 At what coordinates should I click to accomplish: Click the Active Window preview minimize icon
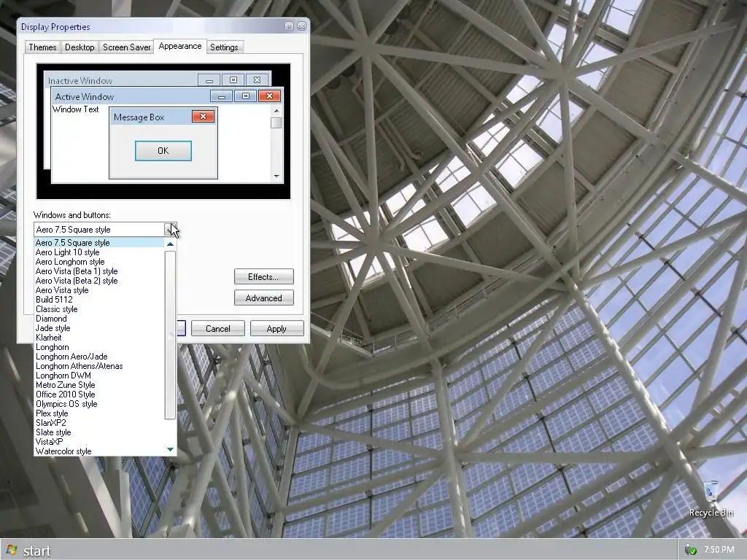(x=221, y=96)
